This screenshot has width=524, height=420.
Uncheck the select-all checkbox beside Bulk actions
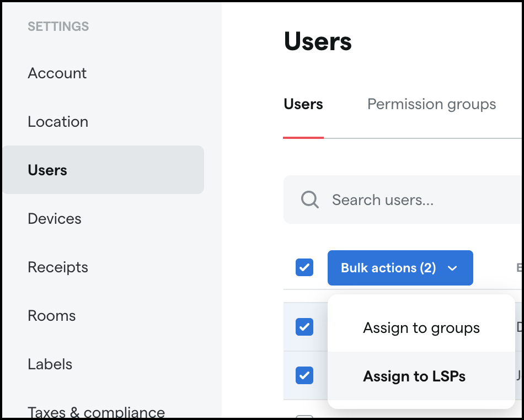tap(304, 268)
